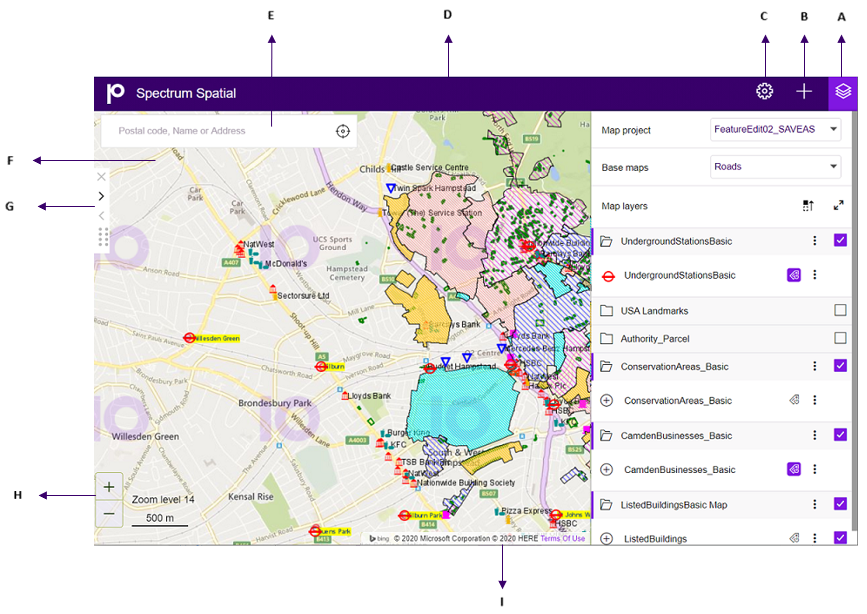Click the expand Map layers panel icon
The height and width of the screenshot is (614, 867).
coord(838,206)
